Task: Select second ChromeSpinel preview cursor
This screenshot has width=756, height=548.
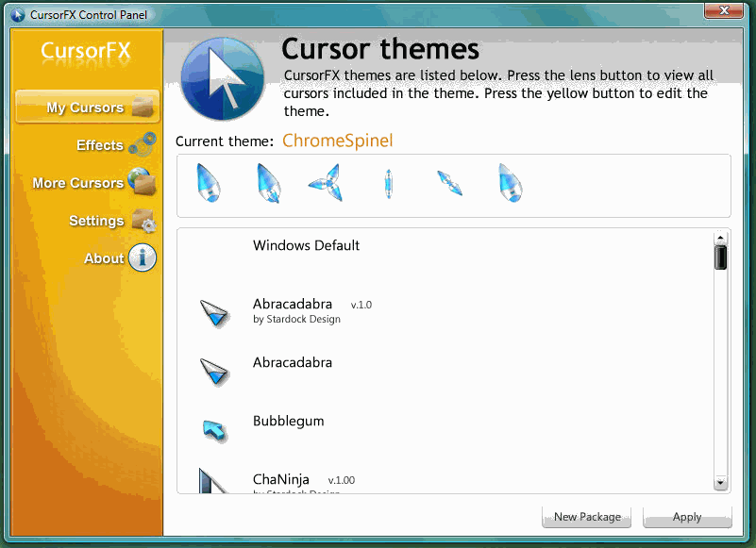Action: (x=269, y=183)
